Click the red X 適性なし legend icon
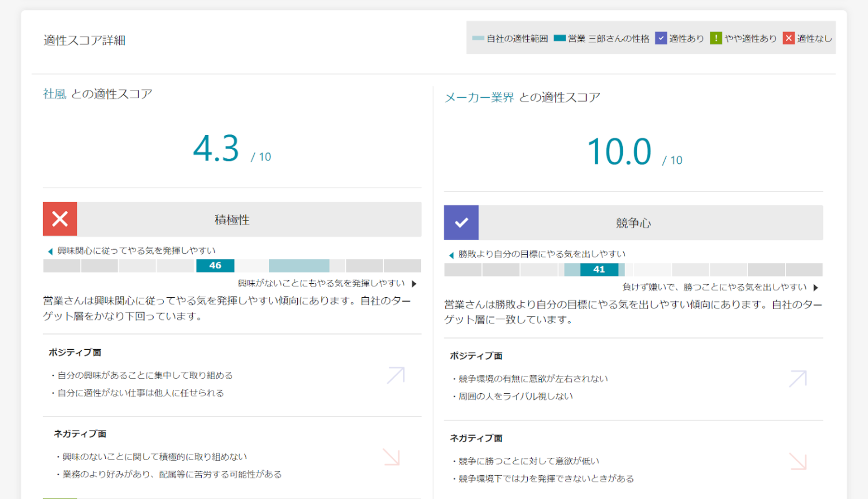The height and width of the screenshot is (499, 868). click(x=788, y=38)
